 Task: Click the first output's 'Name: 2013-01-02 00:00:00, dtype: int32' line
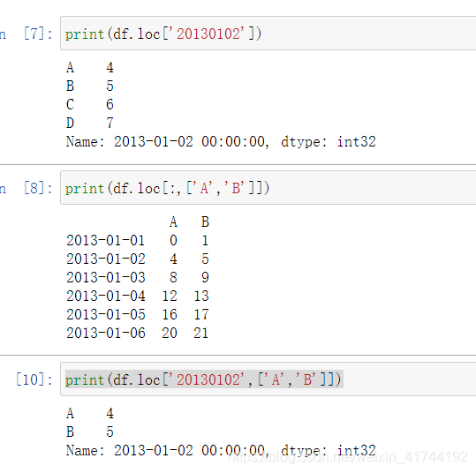tap(221, 142)
